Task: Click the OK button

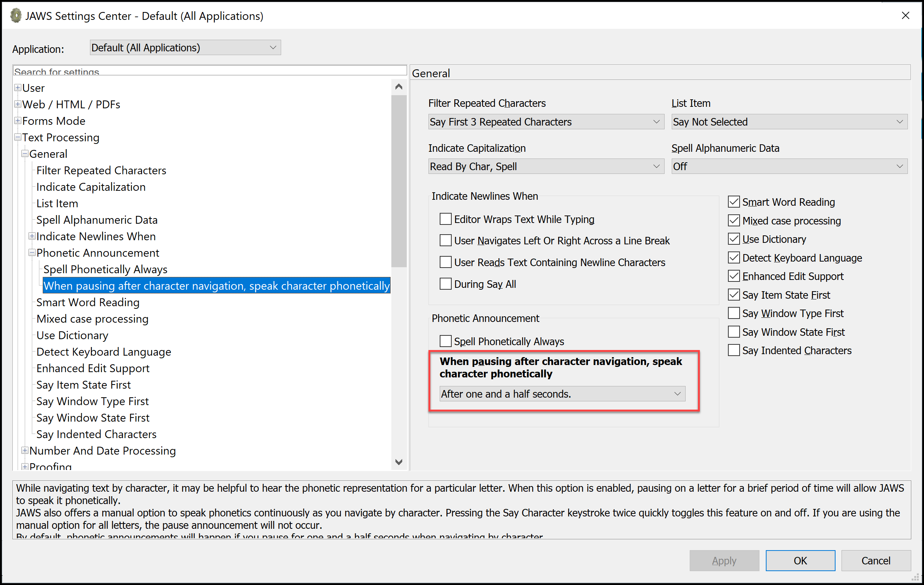Action: pyautogui.click(x=800, y=560)
